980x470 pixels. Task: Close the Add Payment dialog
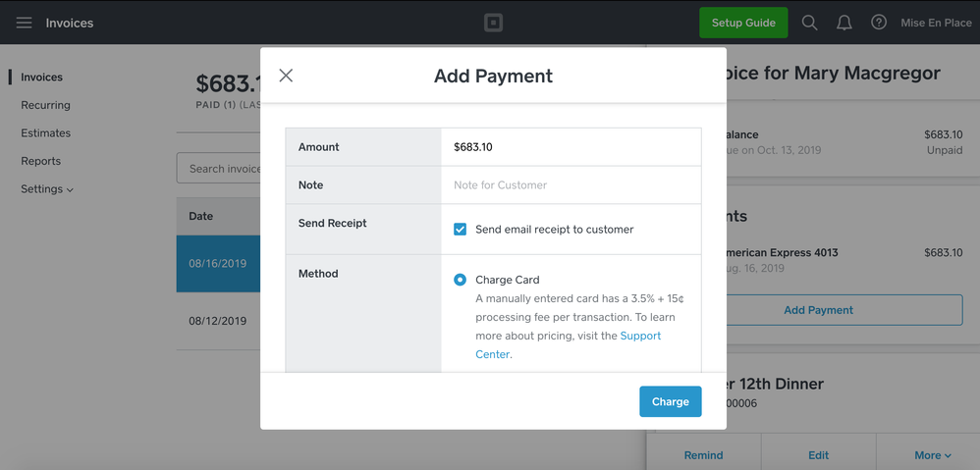(286, 76)
